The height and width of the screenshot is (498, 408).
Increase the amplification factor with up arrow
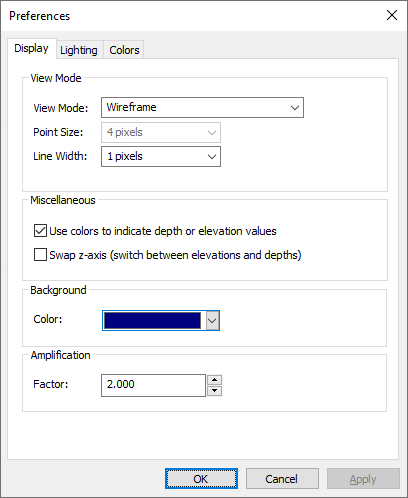215,380
